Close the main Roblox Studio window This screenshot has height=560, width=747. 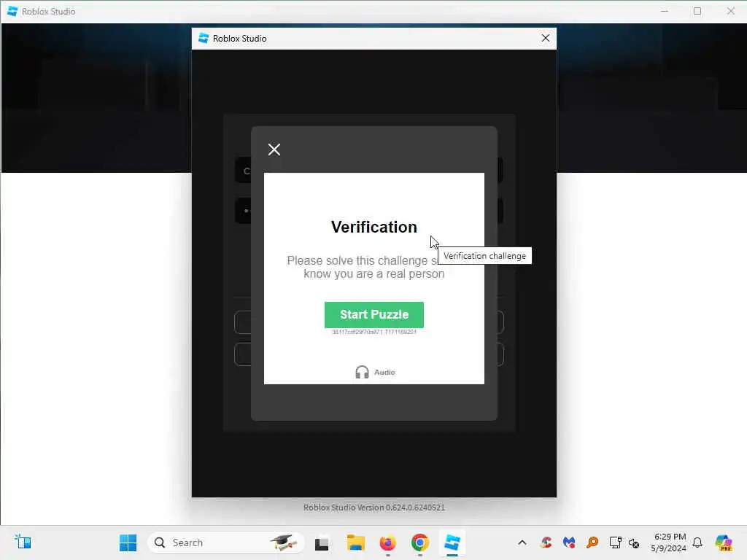tap(730, 11)
